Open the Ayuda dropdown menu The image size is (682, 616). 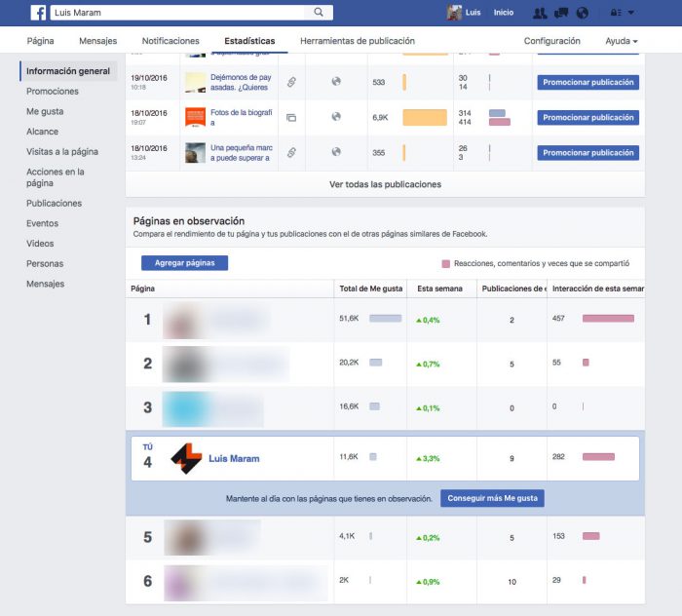(622, 41)
